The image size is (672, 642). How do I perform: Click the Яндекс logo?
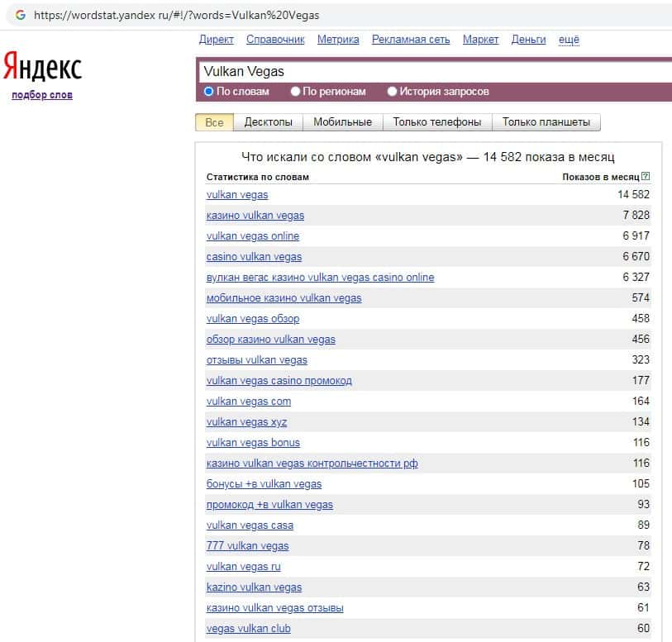(x=42, y=68)
